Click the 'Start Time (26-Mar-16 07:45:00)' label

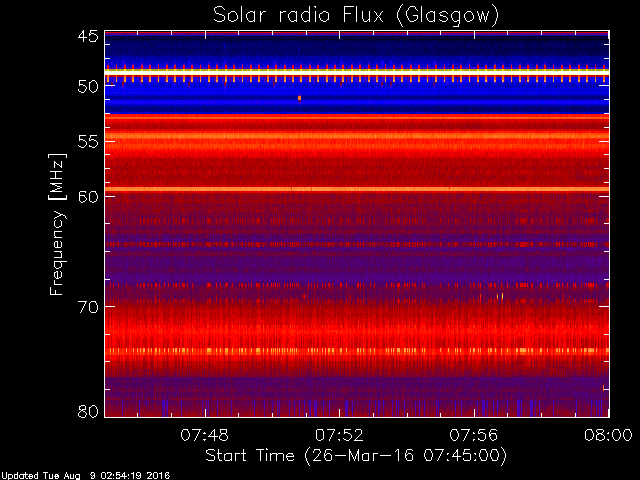[x=356, y=456]
